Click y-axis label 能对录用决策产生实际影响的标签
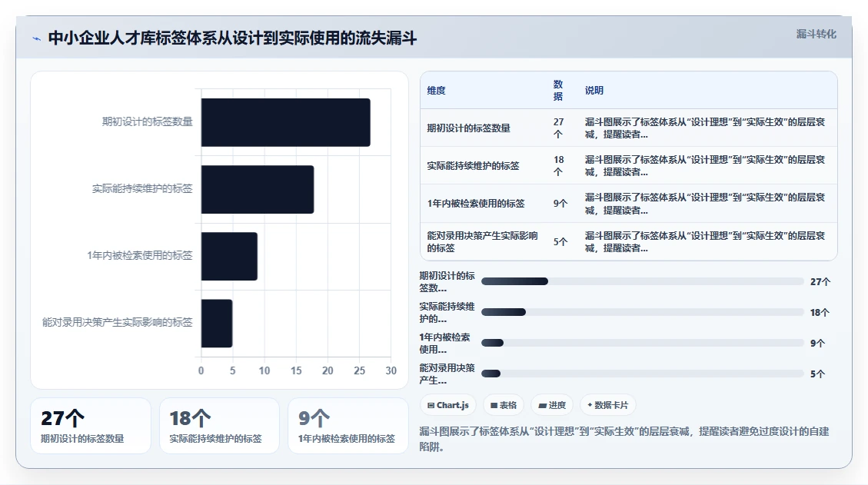The image size is (868, 485). coord(118,323)
